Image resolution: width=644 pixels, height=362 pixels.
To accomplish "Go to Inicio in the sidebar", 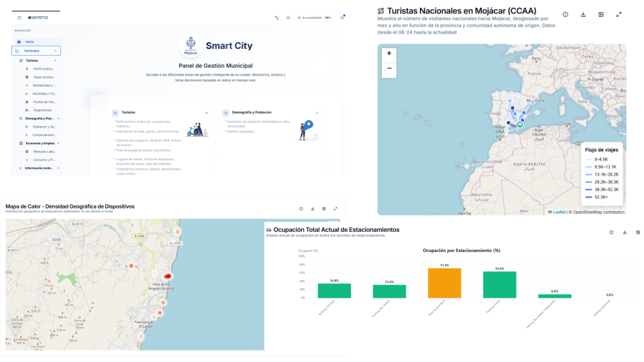I will coord(30,42).
